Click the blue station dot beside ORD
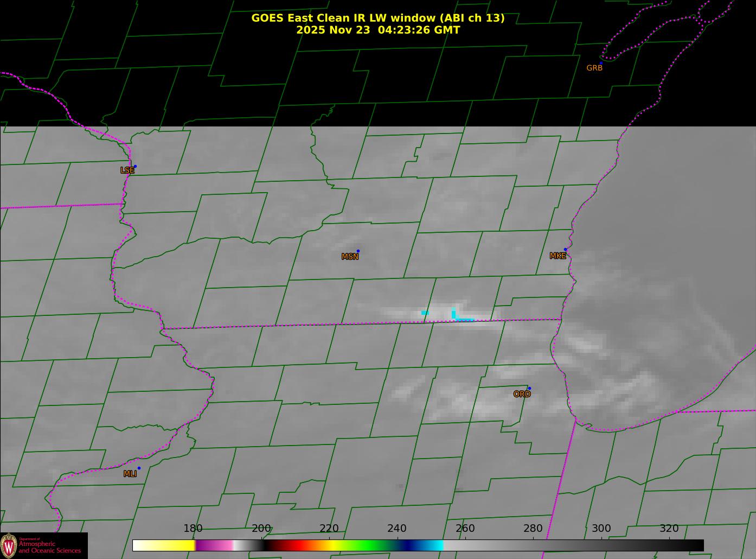 pyautogui.click(x=529, y=389)
